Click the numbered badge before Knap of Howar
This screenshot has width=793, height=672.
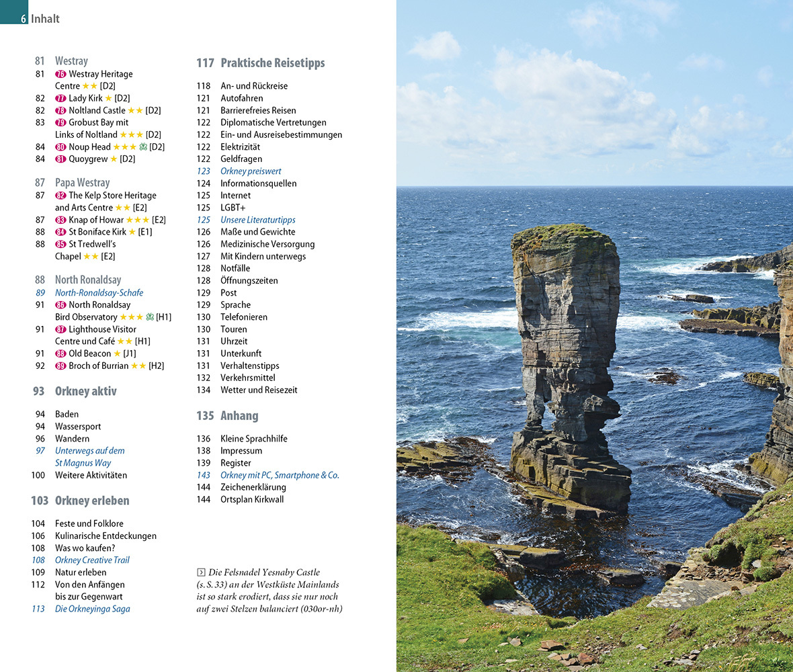tap(60, 220)
